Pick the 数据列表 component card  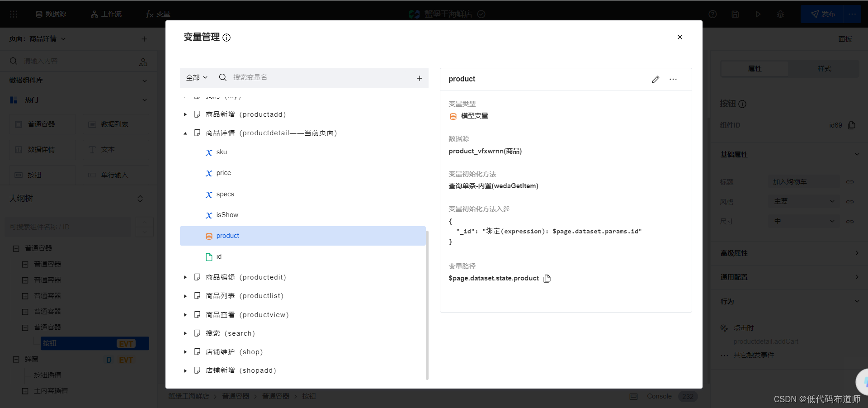(x=116, y=124)
